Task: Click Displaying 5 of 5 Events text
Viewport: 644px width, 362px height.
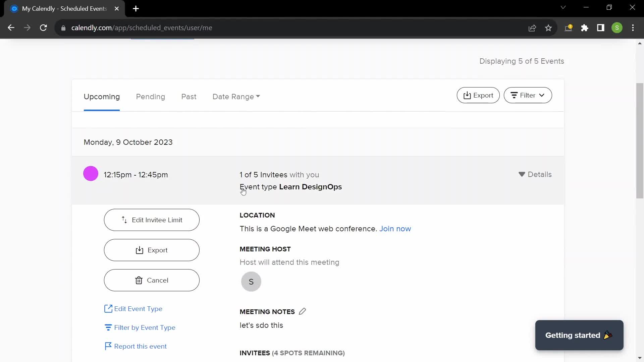Action: pos(522,61)
